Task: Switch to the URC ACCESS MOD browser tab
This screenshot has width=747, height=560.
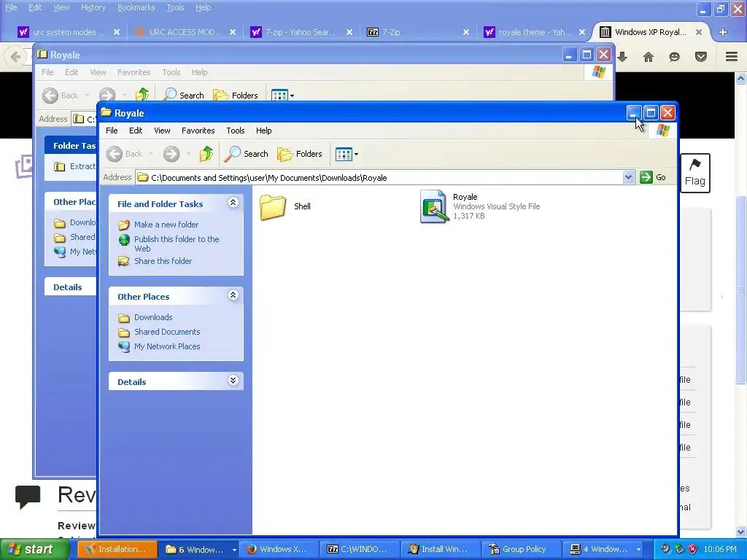Action: [185, 32]
